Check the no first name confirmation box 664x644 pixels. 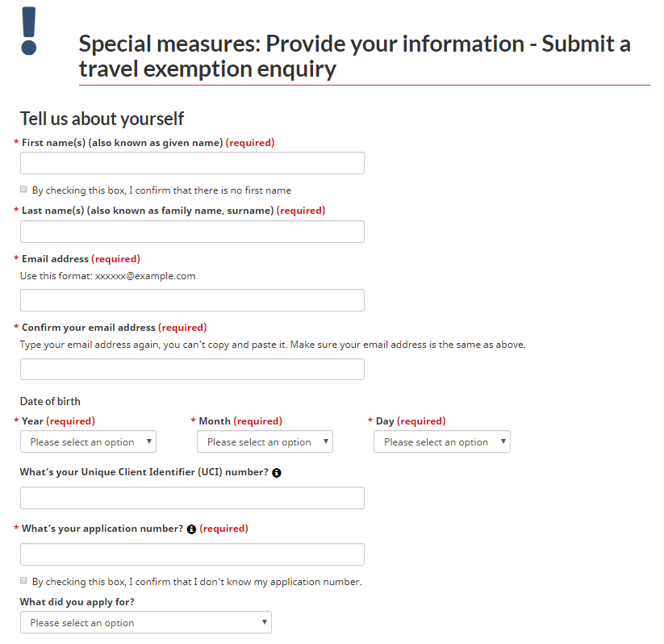(23, 190)
